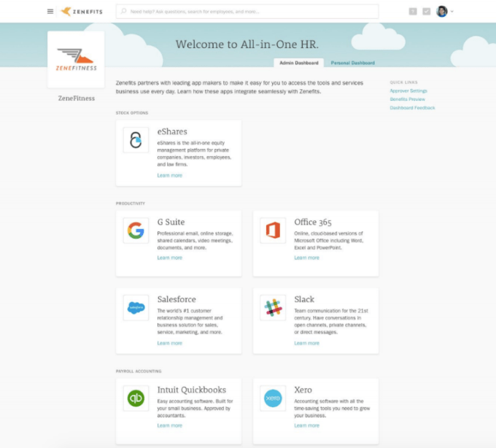
Task: Click the Payroll Accounting section heading
Action: (139, 371)
